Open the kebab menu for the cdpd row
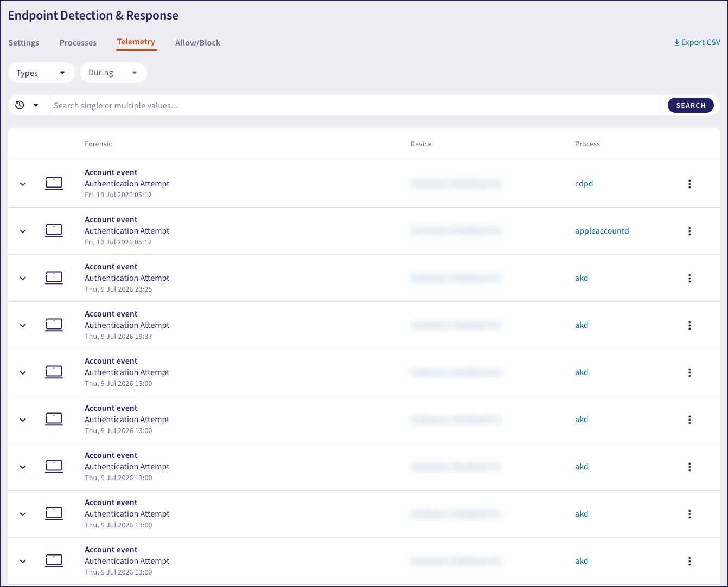Image resolution: width=728 pixels, height=587 pixels. pos(689,184)
